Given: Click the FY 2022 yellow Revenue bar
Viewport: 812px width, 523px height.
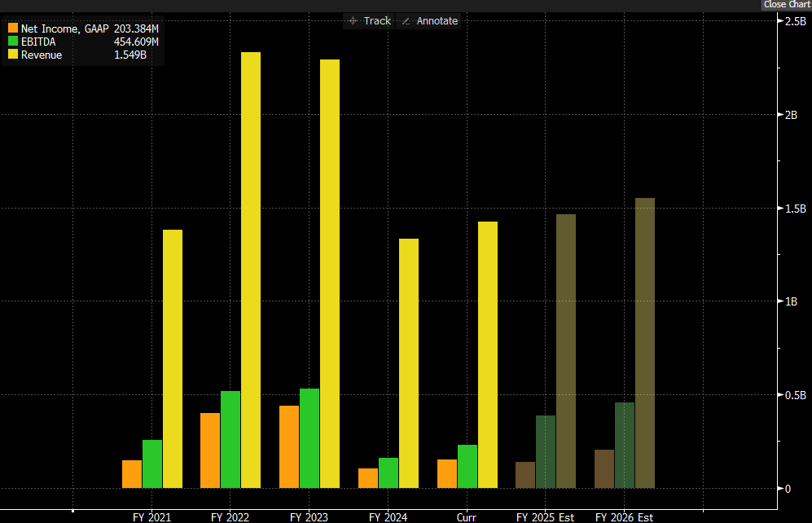Looking at the screenshot, I should (251, 269).
